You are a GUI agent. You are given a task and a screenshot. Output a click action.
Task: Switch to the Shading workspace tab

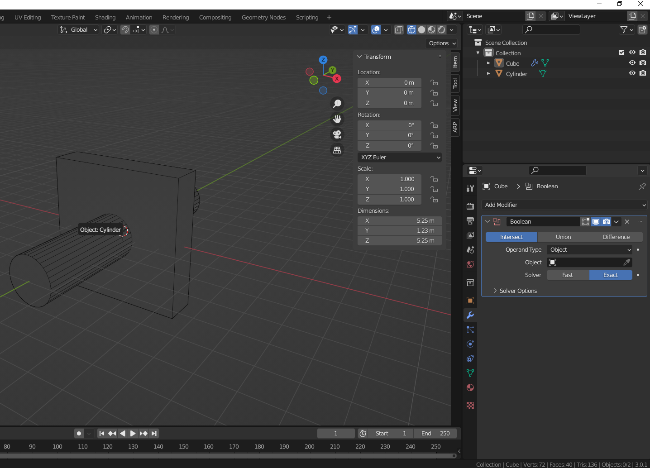(x=105, y=17)
